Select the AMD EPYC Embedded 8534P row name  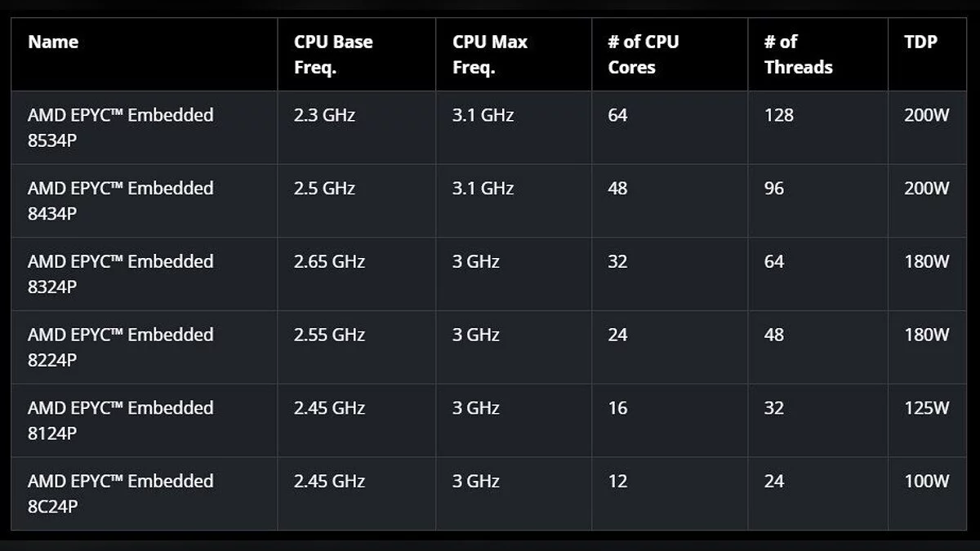[120, 127]
